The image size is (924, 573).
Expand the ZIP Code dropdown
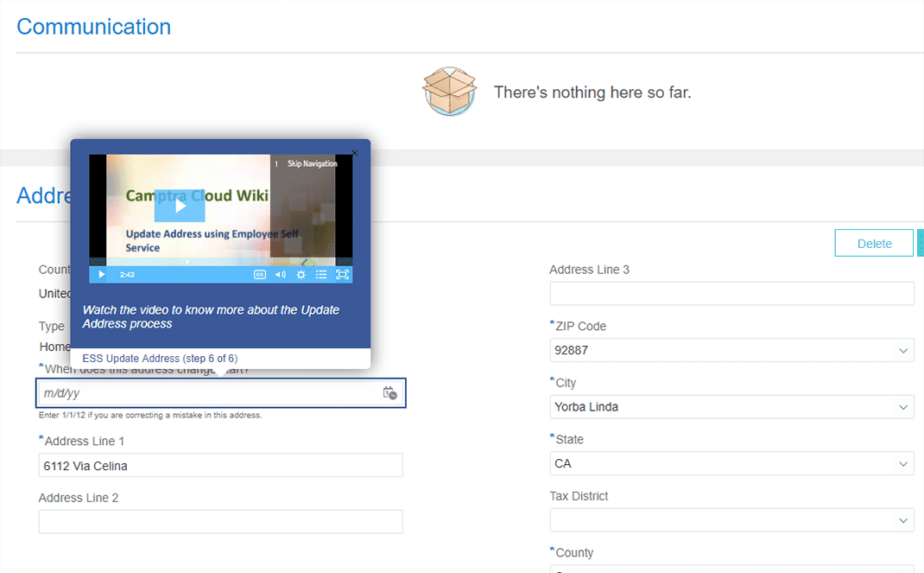tap(903, 351)
